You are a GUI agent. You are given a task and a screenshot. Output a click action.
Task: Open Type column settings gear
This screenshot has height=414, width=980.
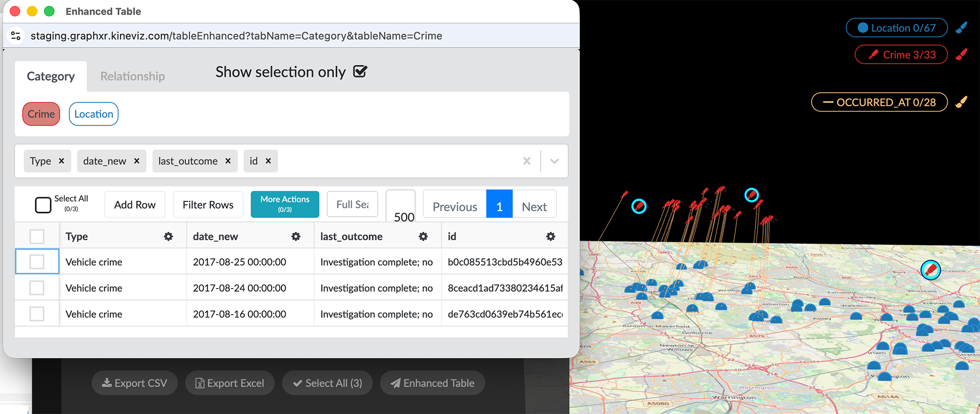click(168, 237)
